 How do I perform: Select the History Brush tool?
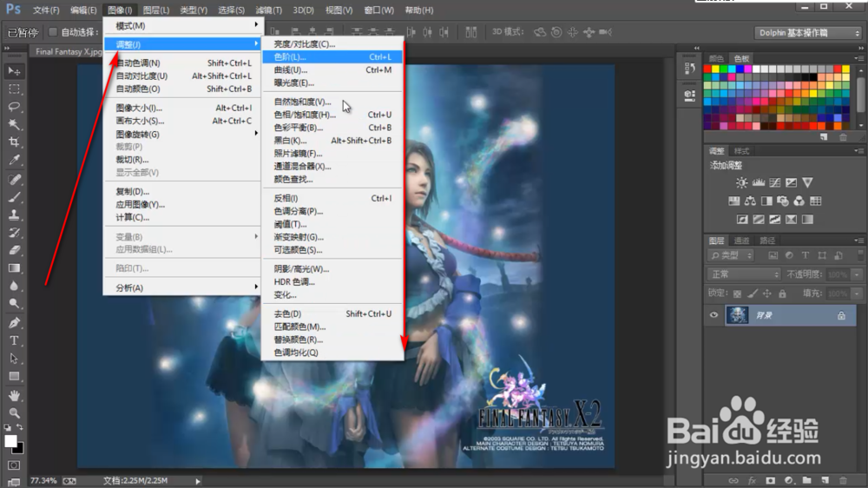[14, 233]
